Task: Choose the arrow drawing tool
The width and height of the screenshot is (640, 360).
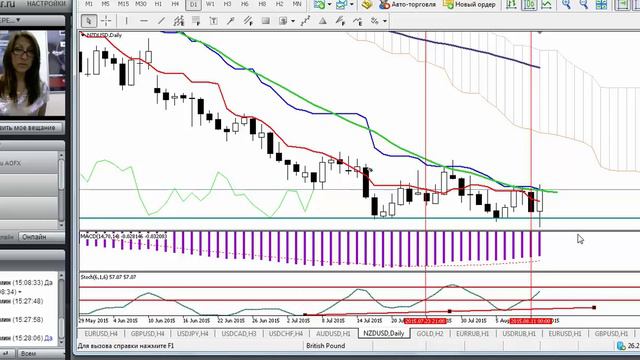Action: tap(231, 21)
